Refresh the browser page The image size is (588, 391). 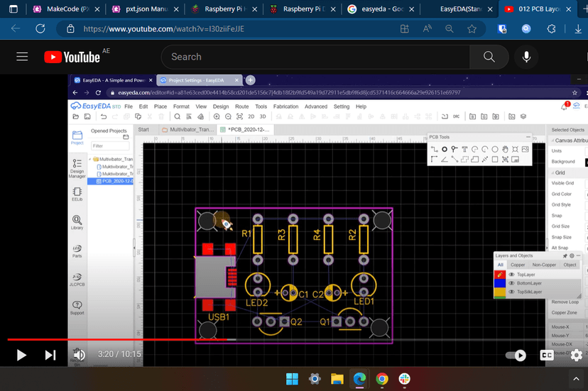click(x=40, y=29)
